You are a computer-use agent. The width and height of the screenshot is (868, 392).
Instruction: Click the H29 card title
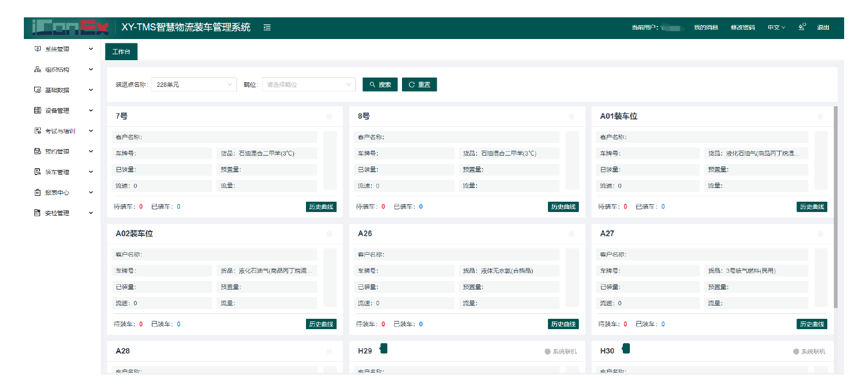coord(365,351)
